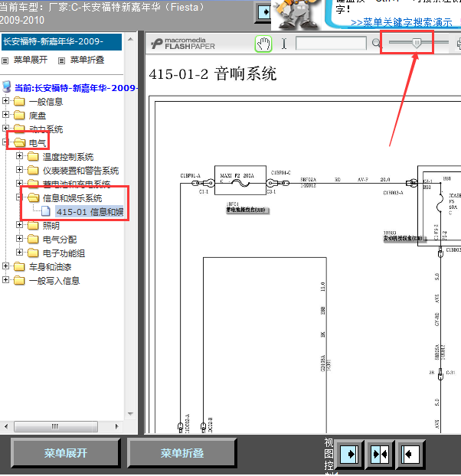This screenshot has height=476, width=461.
Task: Select the 温度控制系统 tree label
Action: click(x=68, y=157)
